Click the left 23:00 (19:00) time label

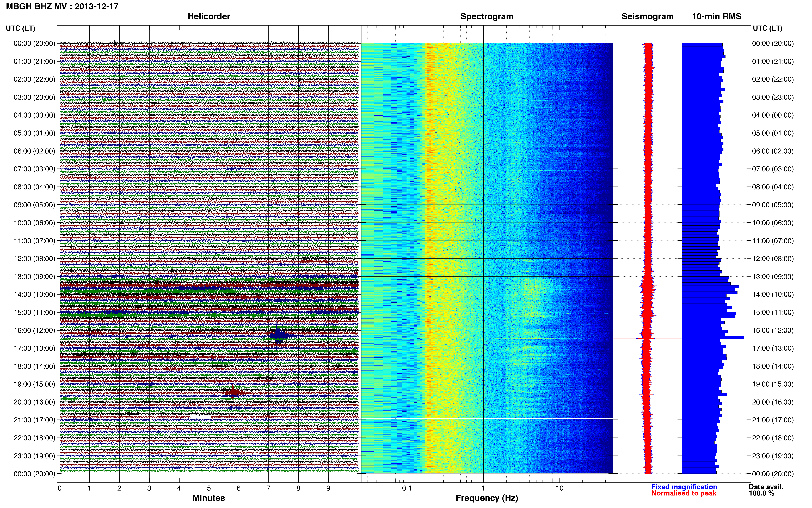tap(34, 456)
